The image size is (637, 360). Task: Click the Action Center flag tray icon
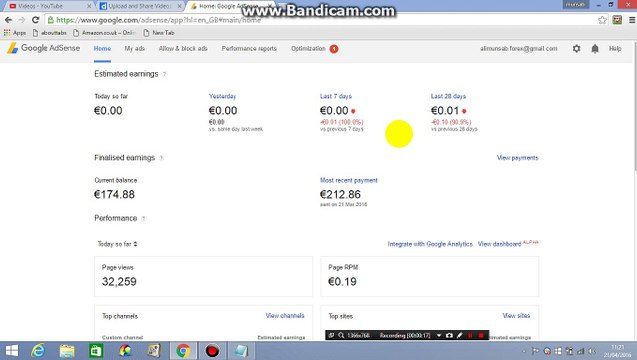[x=535, y=351]
